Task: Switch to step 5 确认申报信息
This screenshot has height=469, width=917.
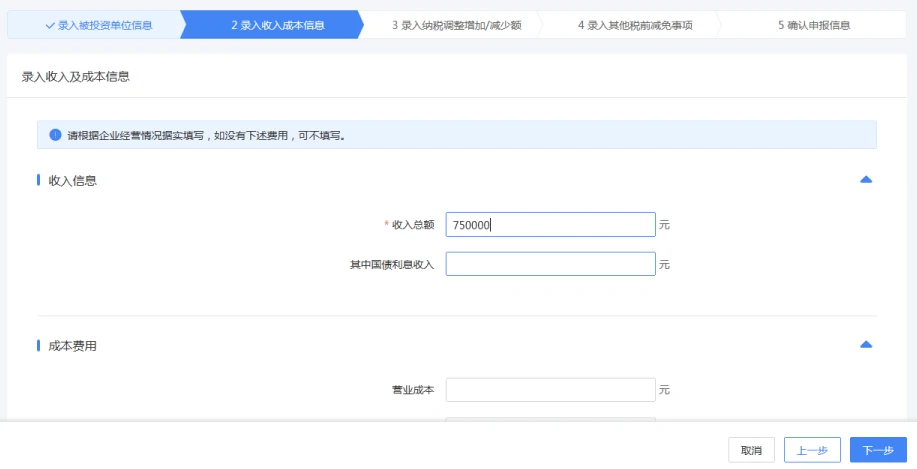Action: coord(814,25)
